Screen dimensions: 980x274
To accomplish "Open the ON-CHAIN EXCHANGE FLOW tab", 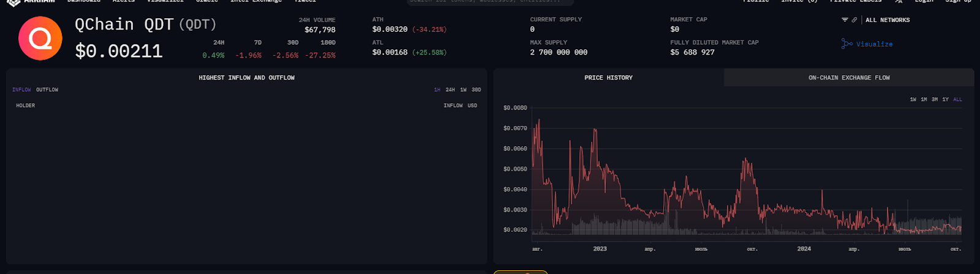I will pos(849,78).
